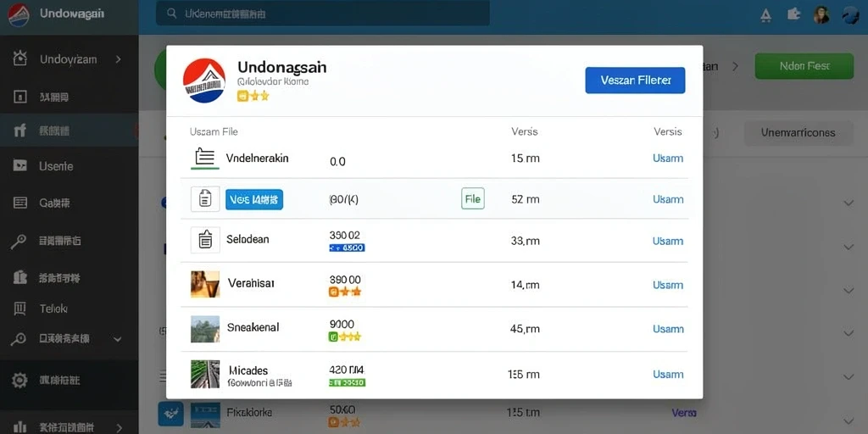
Task: Click the blue Veszan Filener button
Action: pyautogui.click(x=635, y=81)
